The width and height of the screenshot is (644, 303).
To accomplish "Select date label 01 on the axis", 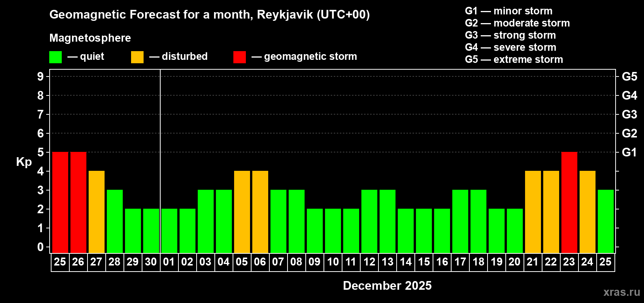I will tap(169, 262).
